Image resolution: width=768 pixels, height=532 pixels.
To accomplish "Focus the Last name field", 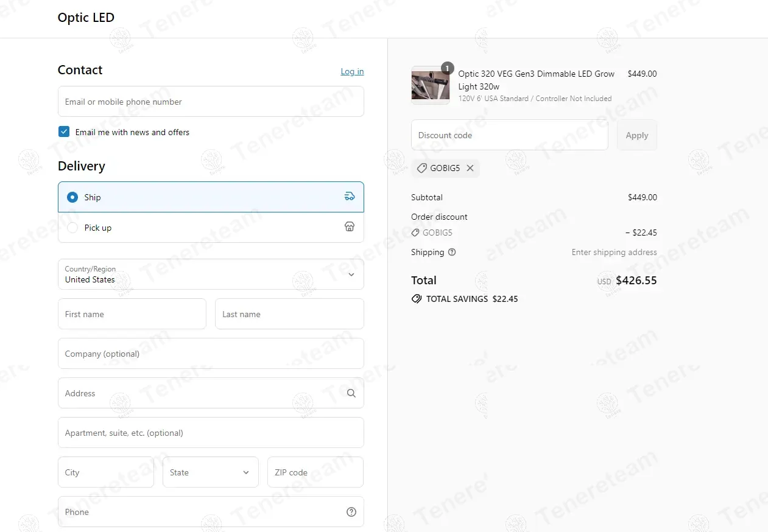I will click(289, 314).
